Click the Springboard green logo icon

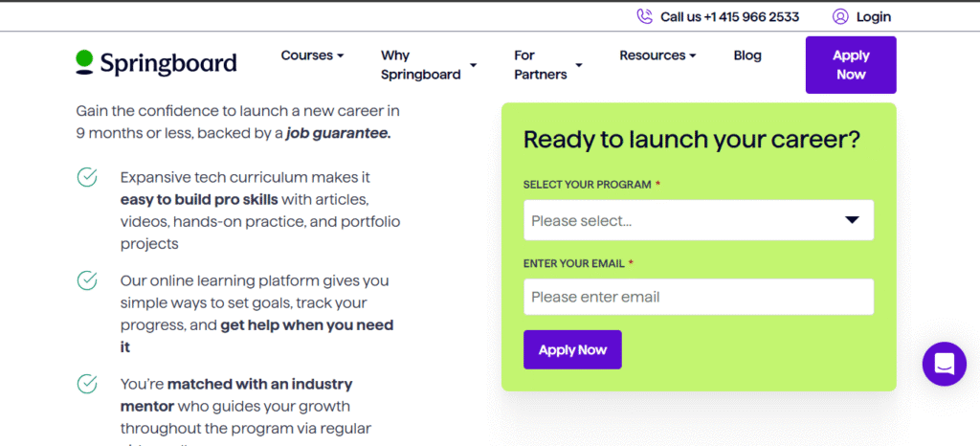pos(85,61)
